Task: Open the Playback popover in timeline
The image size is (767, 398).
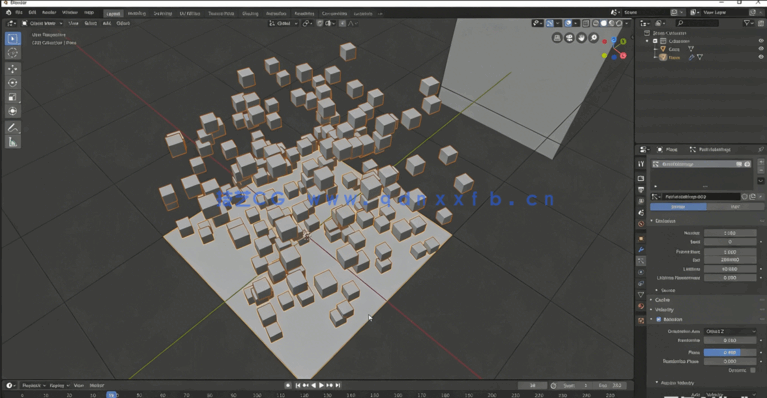Action: point(33,385)
